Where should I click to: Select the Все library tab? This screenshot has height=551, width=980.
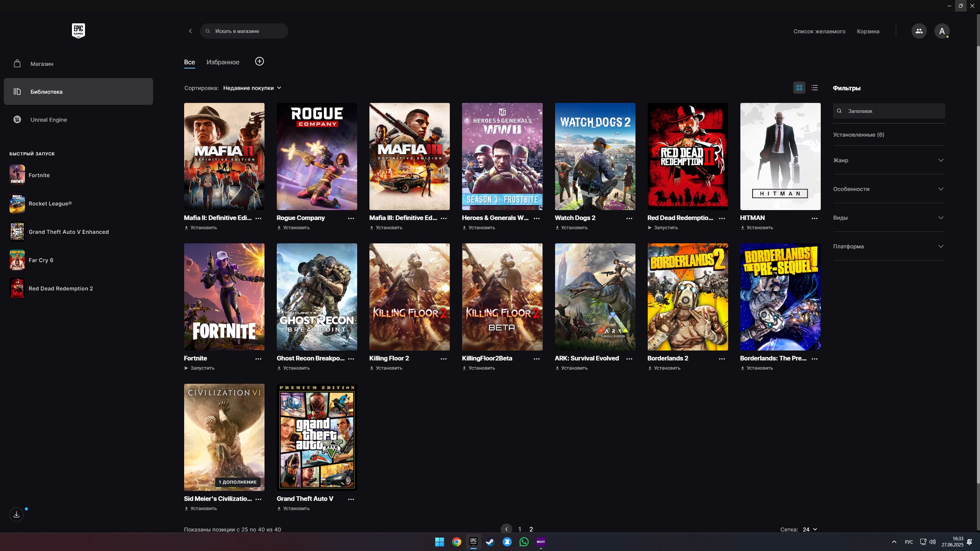tap(189, 62)
